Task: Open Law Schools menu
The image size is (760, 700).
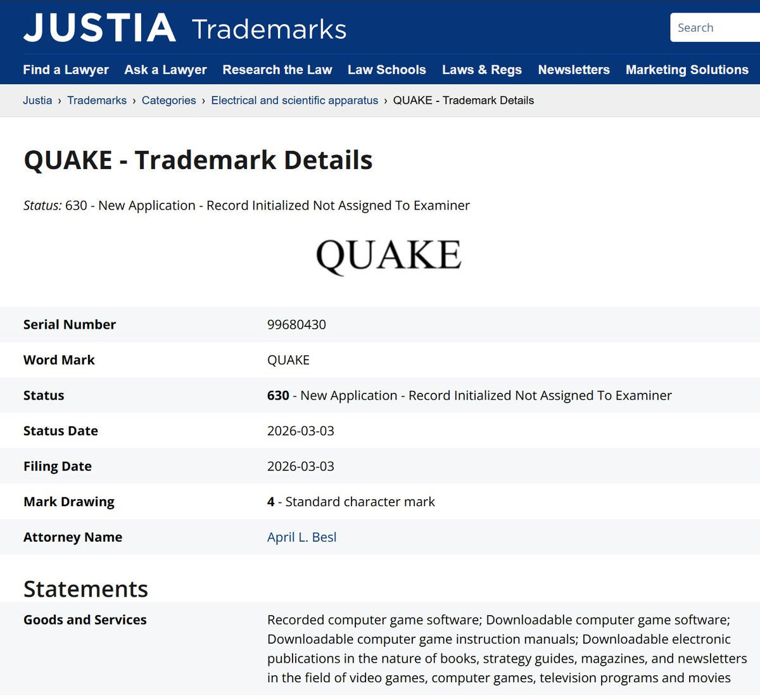Action: coord(387,70)
